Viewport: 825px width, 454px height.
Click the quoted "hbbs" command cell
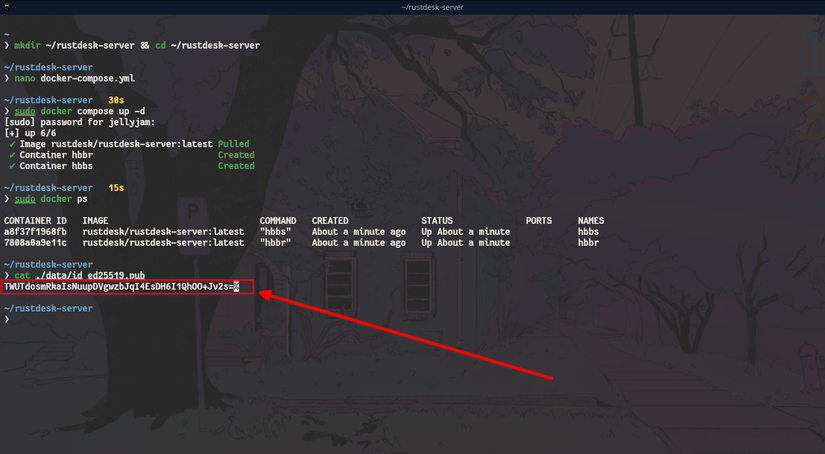click(275, 231)
